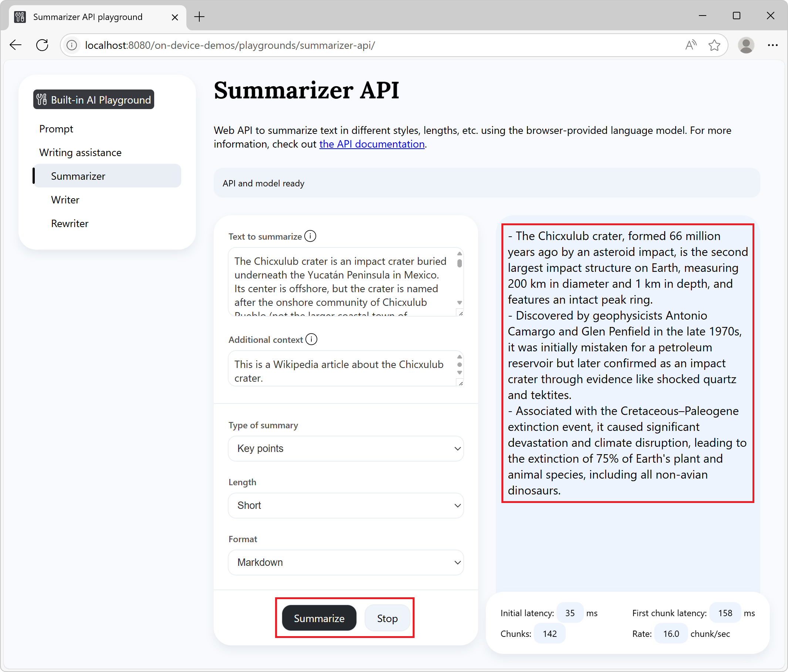This screenshot has width=788, height=672.
Task: Go to the Rewriter page in the sidebar
Action: pyautogui.click(x=70, y=223)
